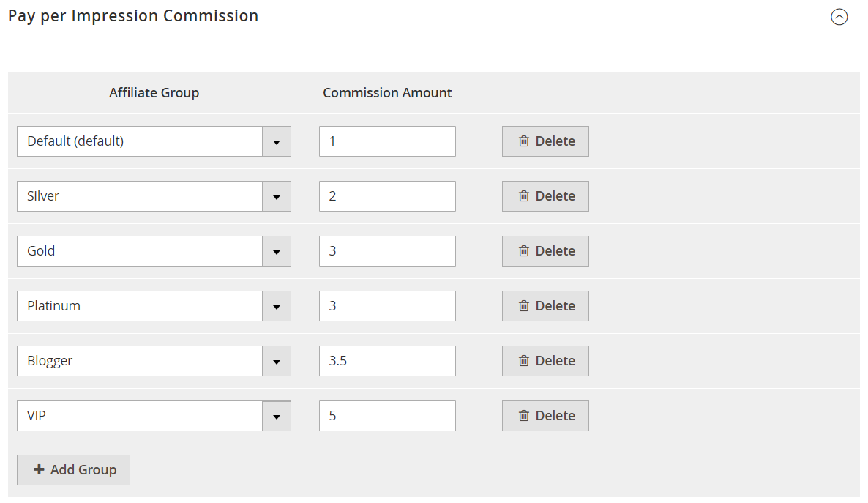Open the Silver affiliate group dropdown
Image resolution: width=868 pixels, height=503 pixels.
point(277,195)
